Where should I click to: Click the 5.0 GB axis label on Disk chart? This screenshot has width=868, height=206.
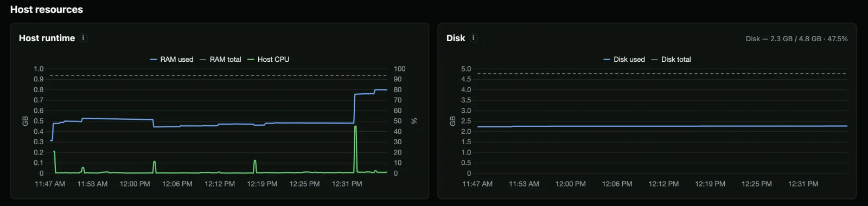coord(466,69)
